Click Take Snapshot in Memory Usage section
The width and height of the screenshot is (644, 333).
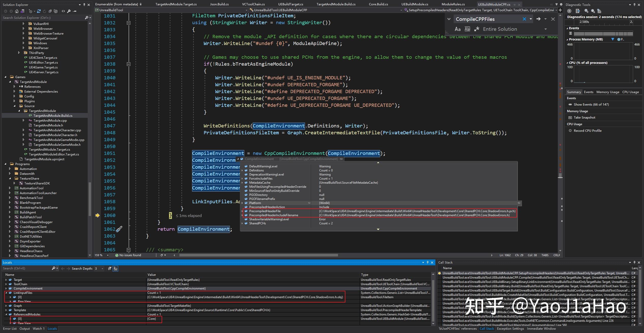(x=584, y=117)
